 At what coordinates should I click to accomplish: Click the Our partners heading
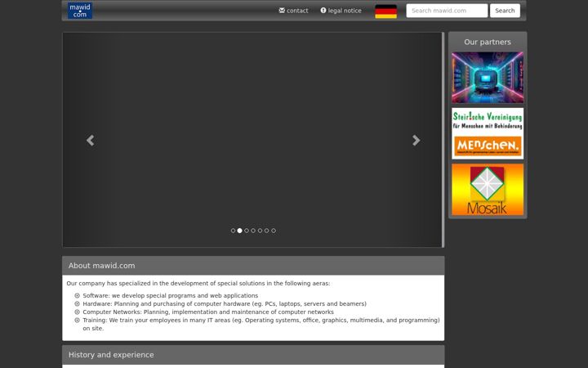[488, 42]
